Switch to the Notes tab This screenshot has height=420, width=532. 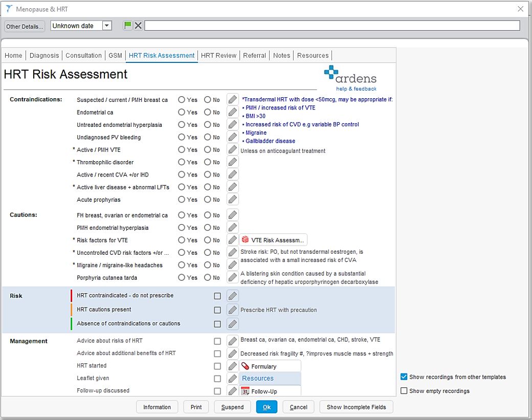click(x=282, y=55)
